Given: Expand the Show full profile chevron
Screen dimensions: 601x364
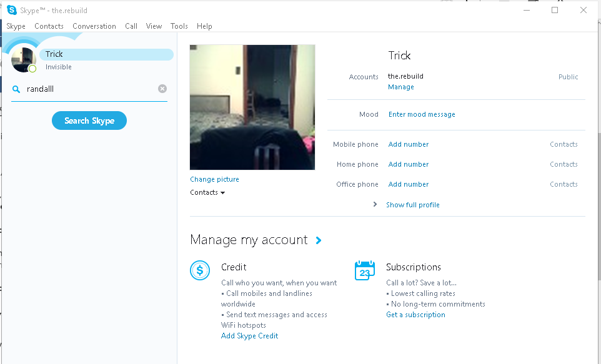Looking at the screenshot, I should [x=375, y=204].
